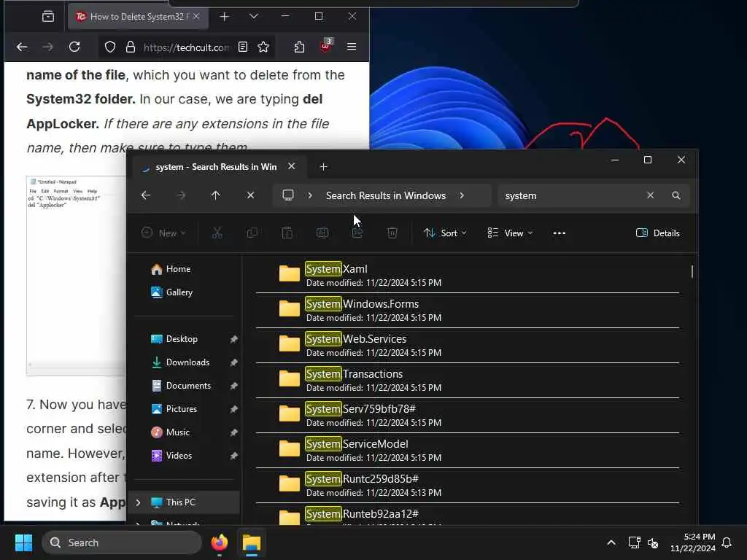Open the uBlock Origin extension icon
The height and width of the screenshot is (560, 747).
[326, 46]
